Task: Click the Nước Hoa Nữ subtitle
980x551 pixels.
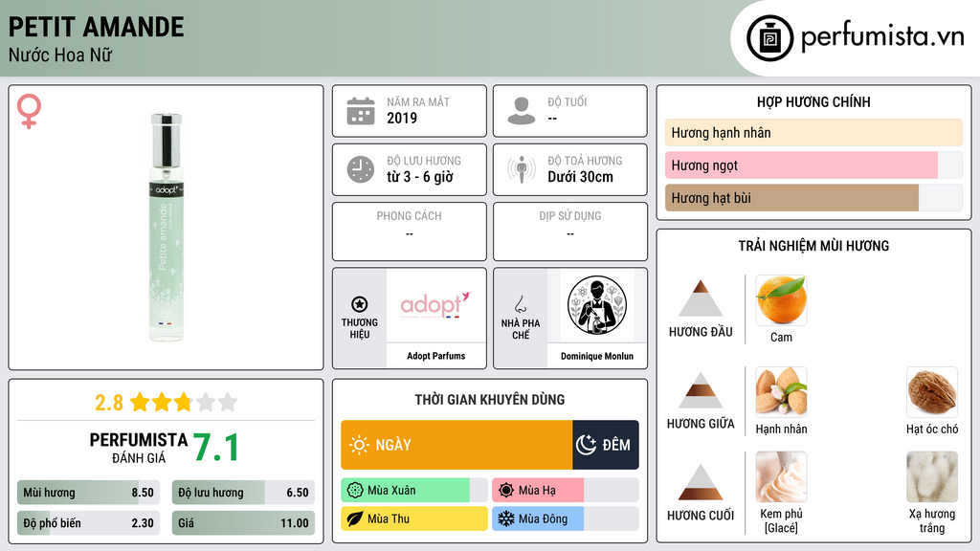Action: coord(60,55)
